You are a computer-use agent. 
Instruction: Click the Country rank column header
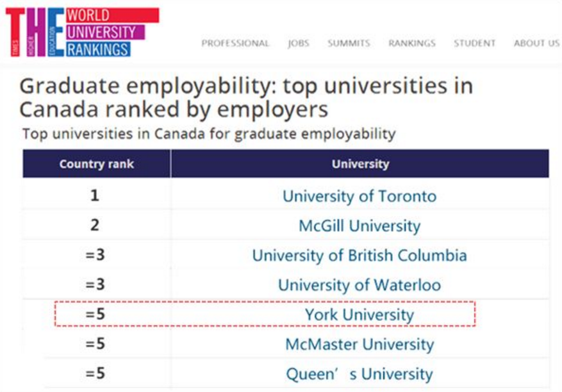(96, 164)
